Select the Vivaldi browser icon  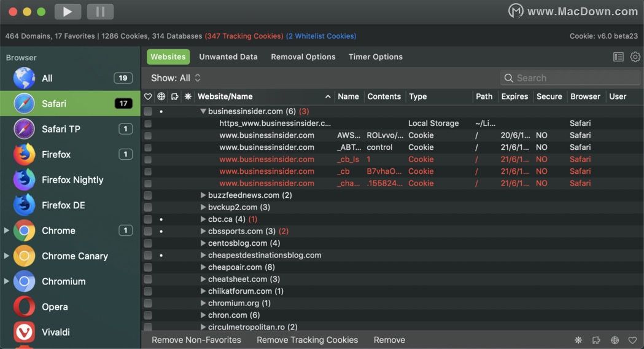coord(24,332)
